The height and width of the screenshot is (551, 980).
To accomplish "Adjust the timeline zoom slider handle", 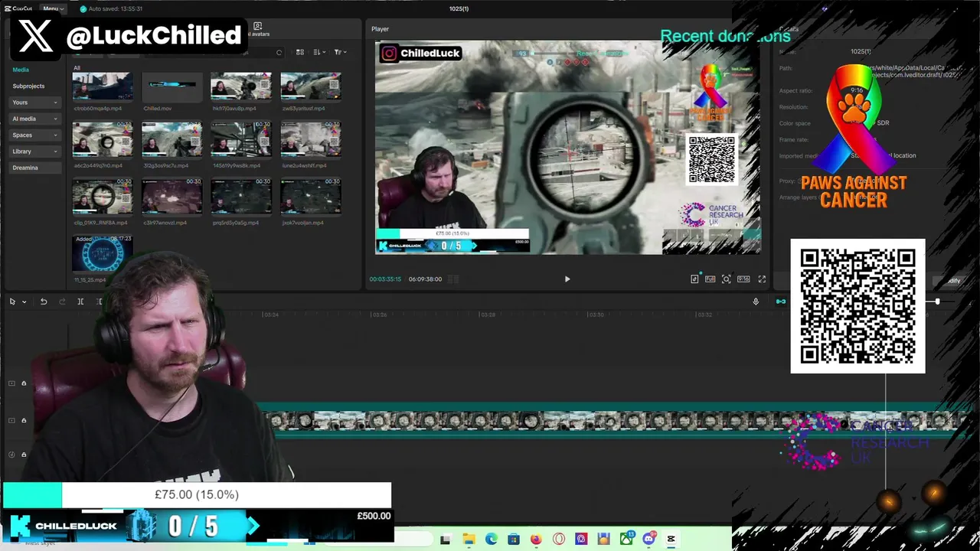I will pos(937,302).
